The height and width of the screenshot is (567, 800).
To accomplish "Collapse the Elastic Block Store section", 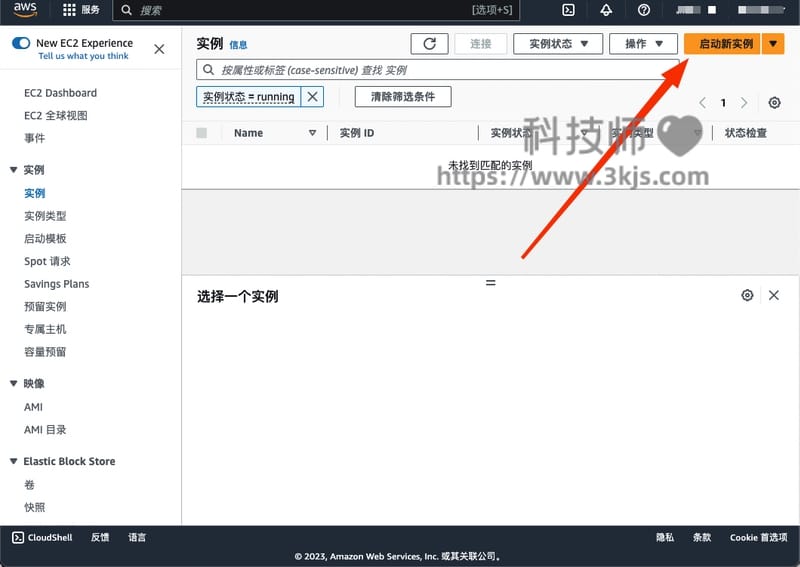I will (14, 461).
